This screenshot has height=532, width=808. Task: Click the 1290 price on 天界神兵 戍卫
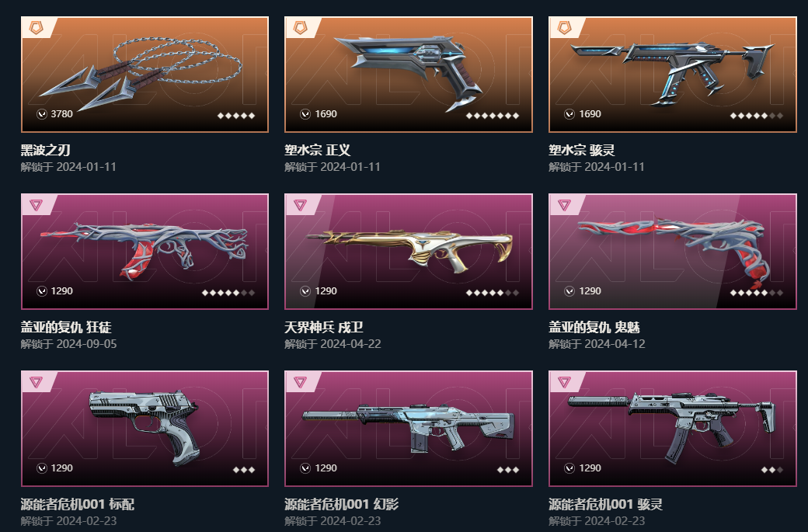point(326,291)
